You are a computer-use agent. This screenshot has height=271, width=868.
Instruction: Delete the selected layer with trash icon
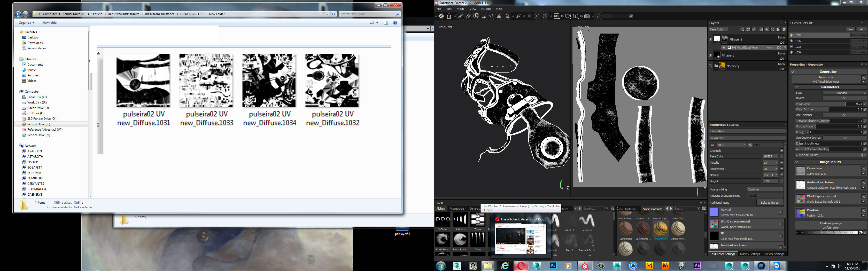[784, 30]
